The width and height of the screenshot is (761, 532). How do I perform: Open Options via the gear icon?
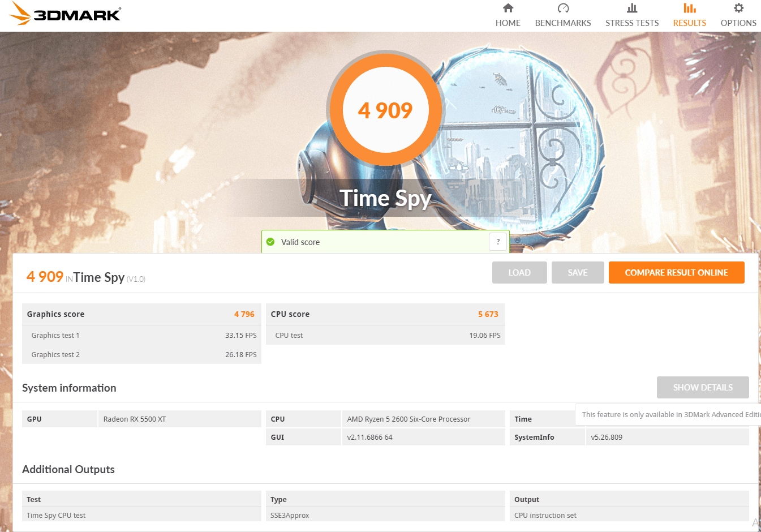[x=738, y=8]
